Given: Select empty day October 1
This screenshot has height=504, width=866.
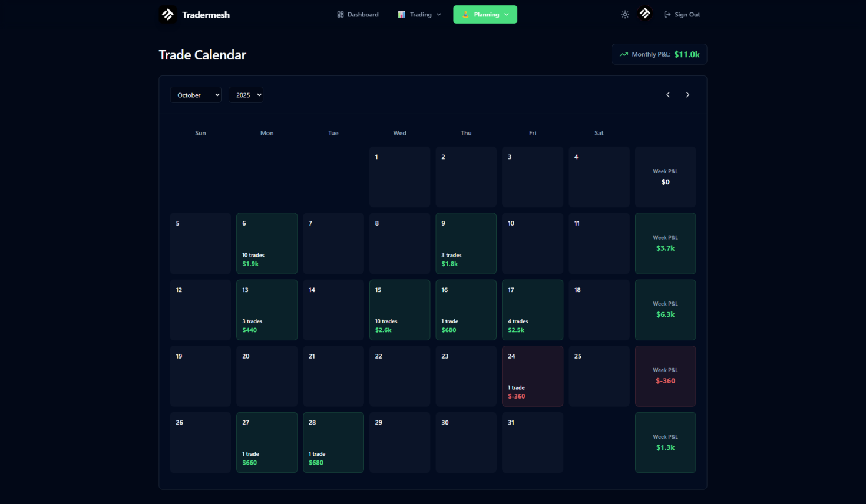Looking at the screenshot, I should (399, 177).
